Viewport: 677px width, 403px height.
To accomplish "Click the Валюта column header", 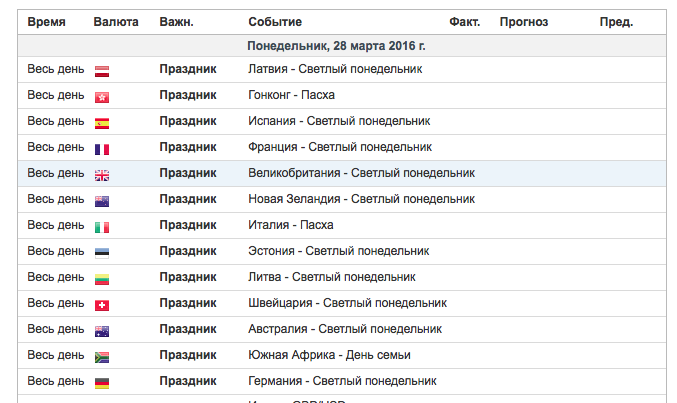I will [x=116, y=22].
